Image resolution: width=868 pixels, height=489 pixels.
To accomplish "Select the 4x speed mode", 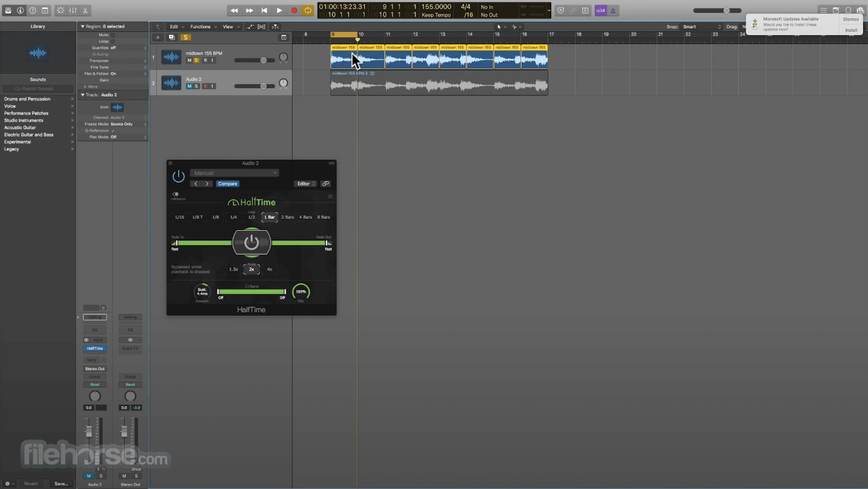I will (x=269, y=270).
